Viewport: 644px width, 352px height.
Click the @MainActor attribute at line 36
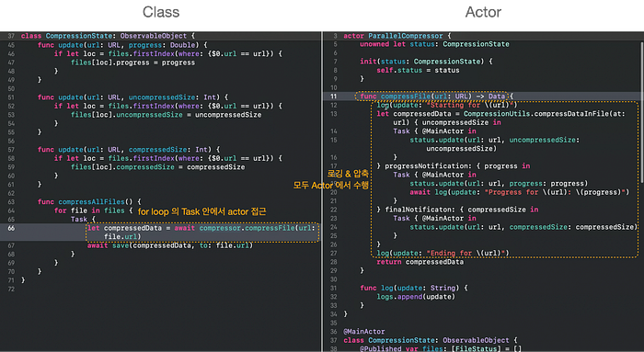364,332
